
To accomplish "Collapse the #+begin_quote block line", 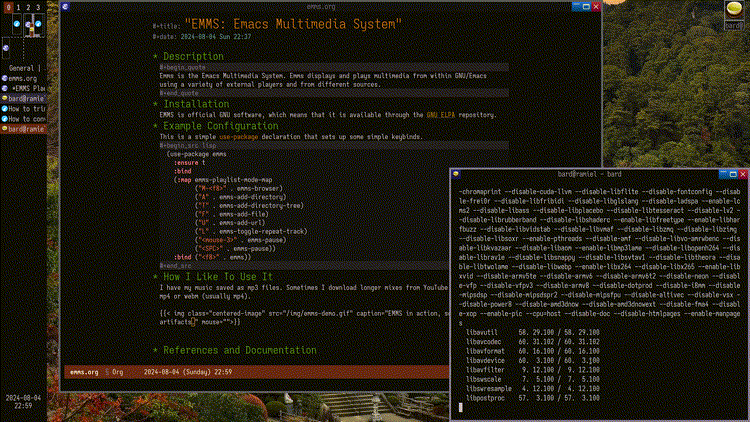I will point(334,67).
